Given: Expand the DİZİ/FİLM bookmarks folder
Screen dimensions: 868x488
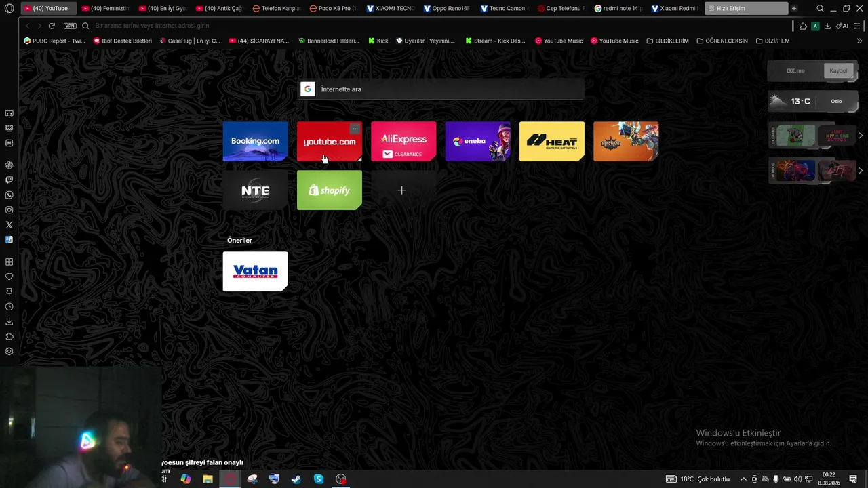Looking at the screenshot, I should click(x=772, y=41).
